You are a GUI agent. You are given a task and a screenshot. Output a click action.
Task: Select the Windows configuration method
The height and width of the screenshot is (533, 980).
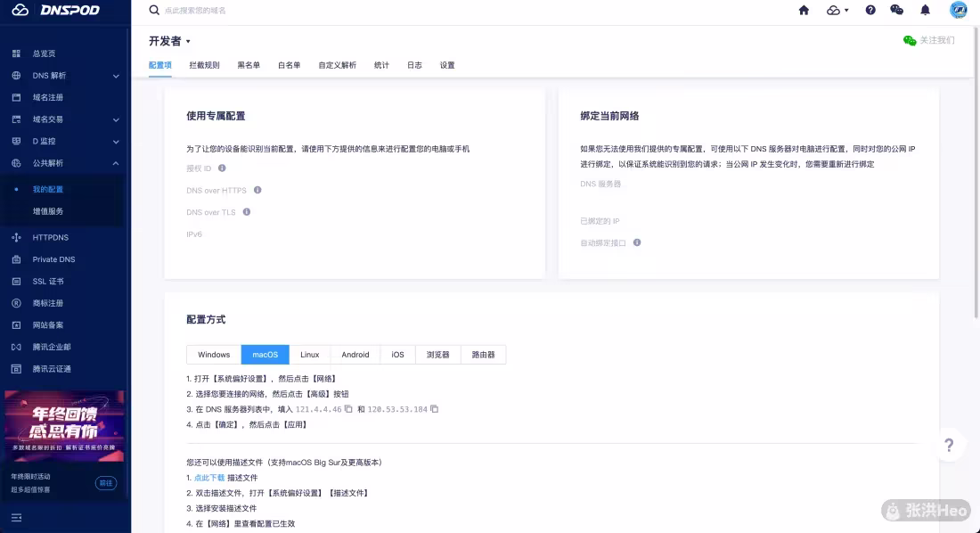pyautogui.click(x=214, y=355)
